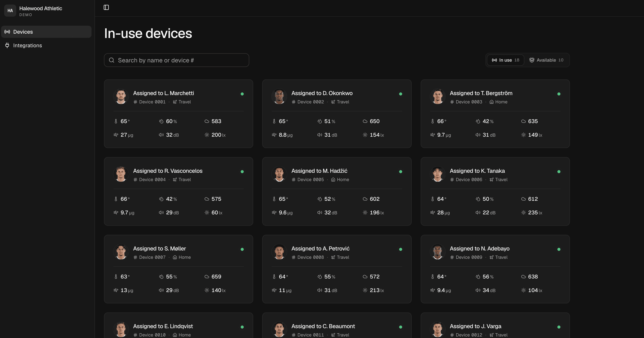Click the Available box icon
Viewport: 644px width, 338px height.
532,60
